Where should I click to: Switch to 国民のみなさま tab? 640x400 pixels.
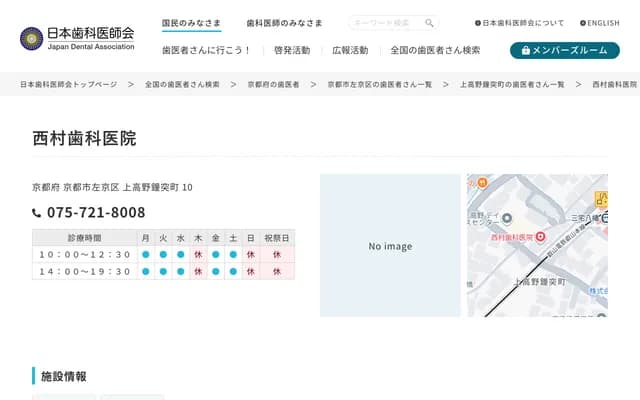point(192,22)
